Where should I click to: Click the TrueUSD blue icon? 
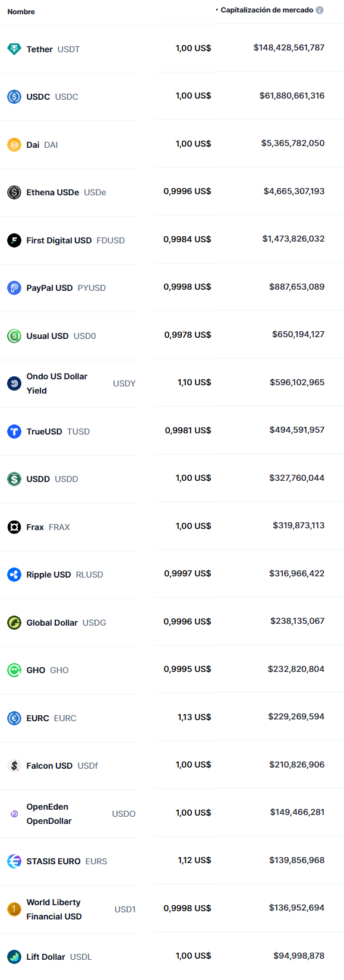(x=14, y=432)
